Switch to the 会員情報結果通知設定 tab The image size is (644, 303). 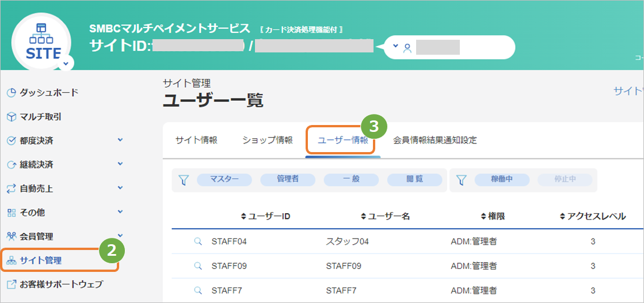435,140
